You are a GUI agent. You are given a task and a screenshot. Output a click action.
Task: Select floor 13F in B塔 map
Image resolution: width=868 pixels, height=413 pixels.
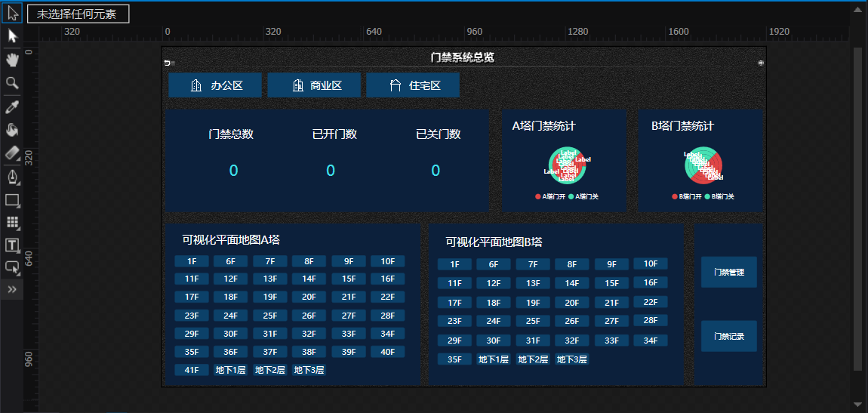pos(533,283)
